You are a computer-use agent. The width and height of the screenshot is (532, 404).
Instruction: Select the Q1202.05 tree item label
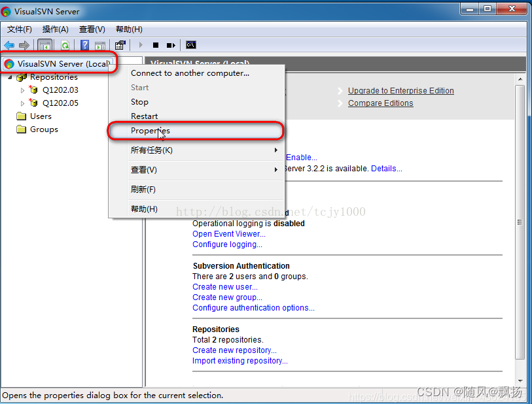tap(60, 103)
